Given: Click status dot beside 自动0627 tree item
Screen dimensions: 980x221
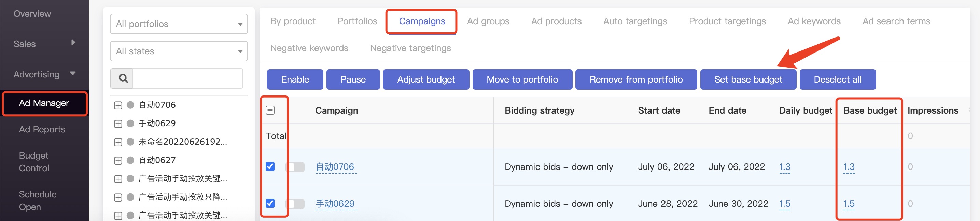Looking at the screenshot, I should pos(130,160).
